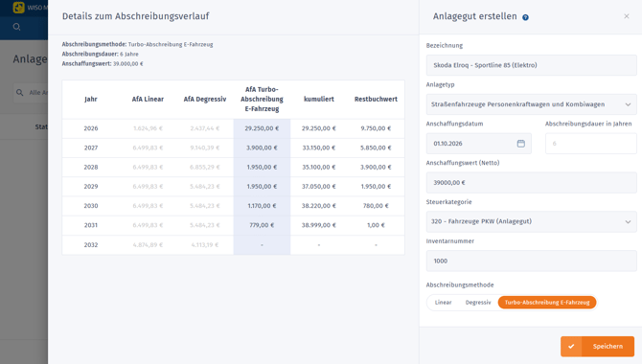Open the help icon next to Anlagegut erstellen
The image size is (642, 364).
click(525, 17)
